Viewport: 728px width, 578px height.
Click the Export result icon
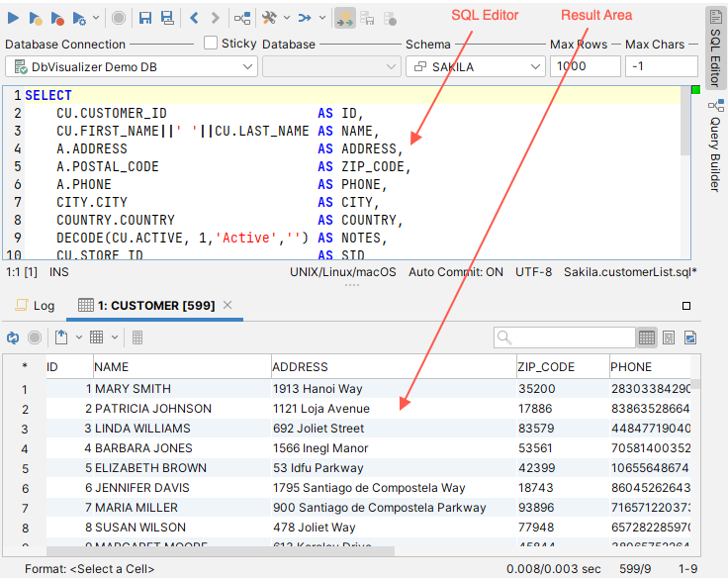pyautogui.click(x=61, y=337)
